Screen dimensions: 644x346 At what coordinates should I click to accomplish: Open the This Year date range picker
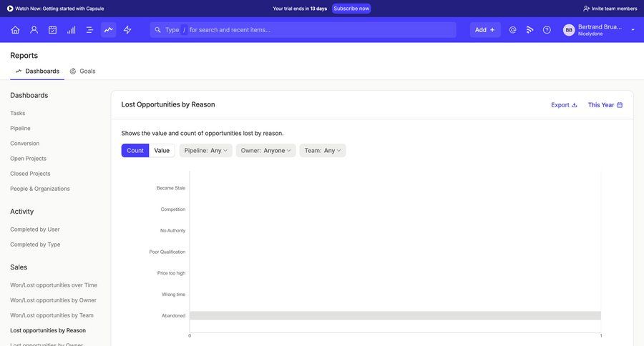coord(605,105)
